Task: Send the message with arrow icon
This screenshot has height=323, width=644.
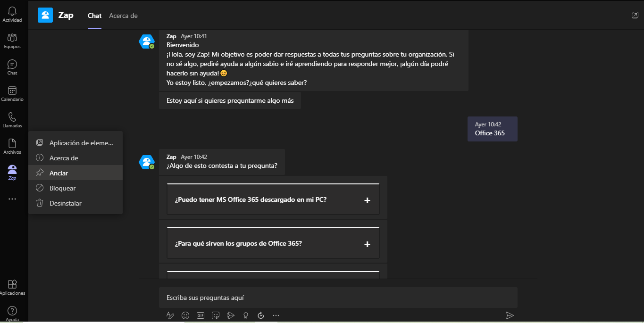Action: click(x=510, y=315)
